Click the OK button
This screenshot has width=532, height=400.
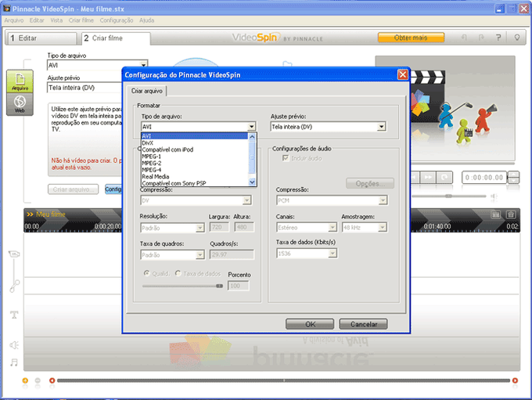tap(310, 324)
